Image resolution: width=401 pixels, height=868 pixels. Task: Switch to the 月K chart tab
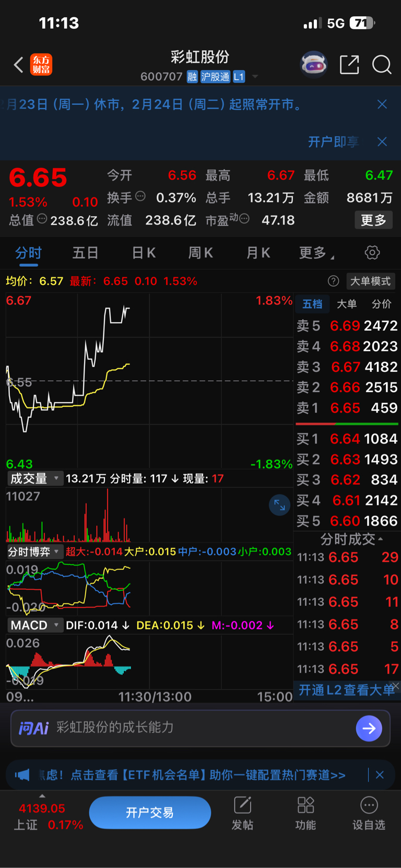click(258, 253)
